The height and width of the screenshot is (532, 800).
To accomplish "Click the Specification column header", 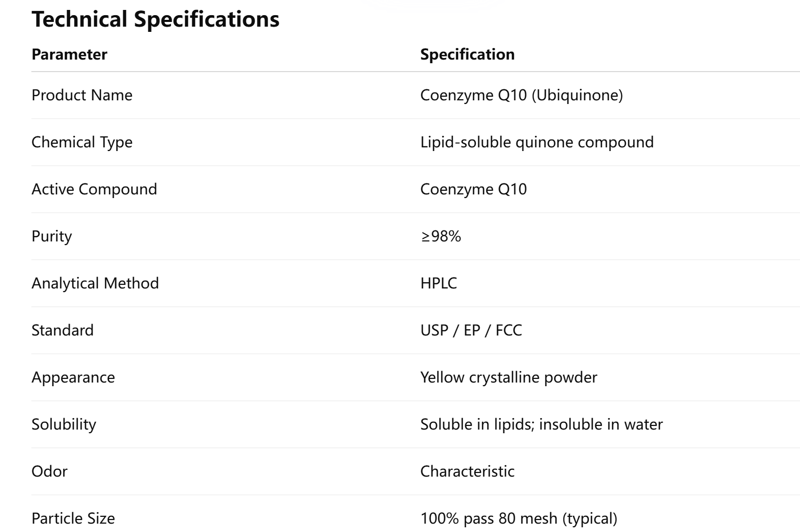I will (467, 54).
